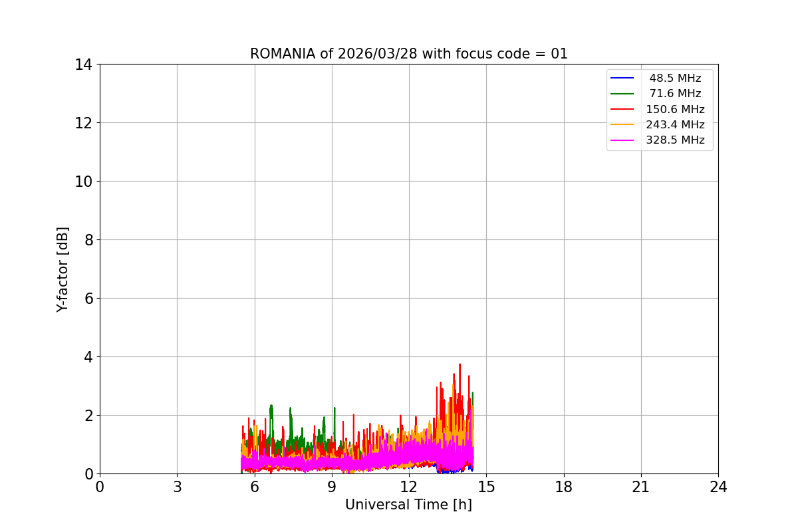
Task: Select the 150.6 MHz legend label
Action: point(675,109)
